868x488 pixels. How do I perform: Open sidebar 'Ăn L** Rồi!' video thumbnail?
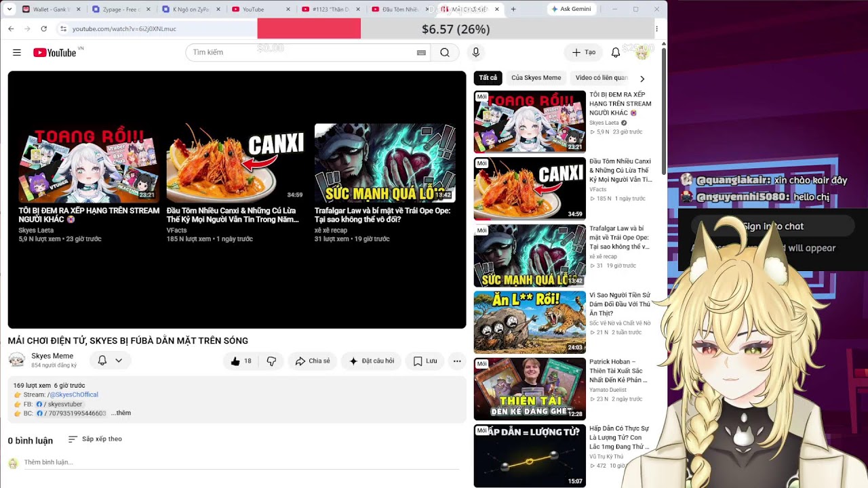[x=530, y=323]
